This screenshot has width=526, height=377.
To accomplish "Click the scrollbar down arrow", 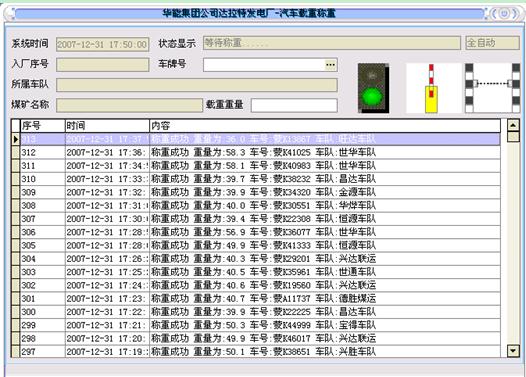I will [513, 351].
